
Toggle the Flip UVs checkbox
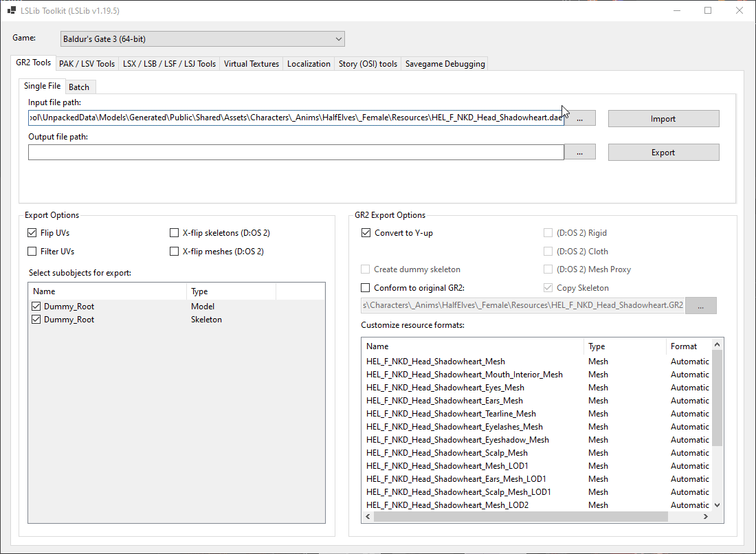32,233
